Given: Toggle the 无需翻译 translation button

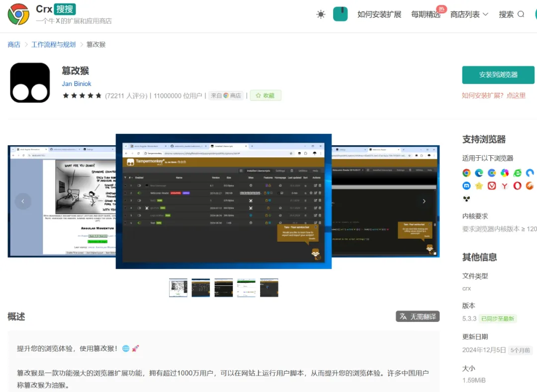Looking at the screenshot, I should 418,316.
